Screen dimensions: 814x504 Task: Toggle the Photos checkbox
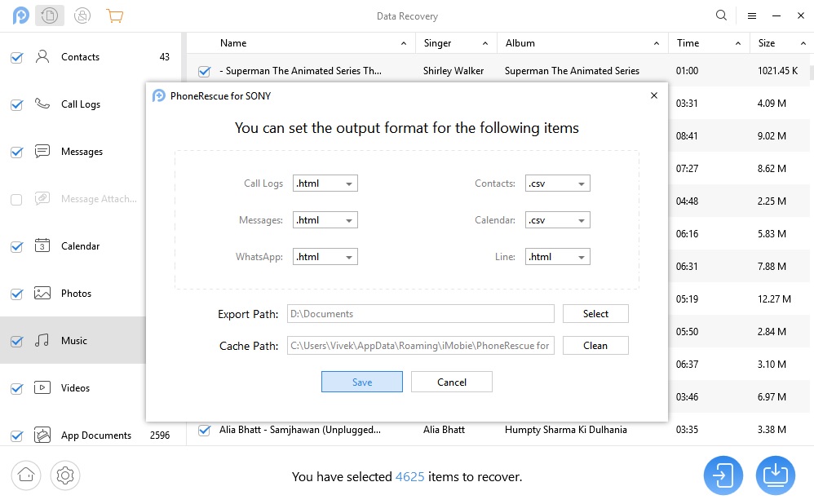[x=16, y=294]
